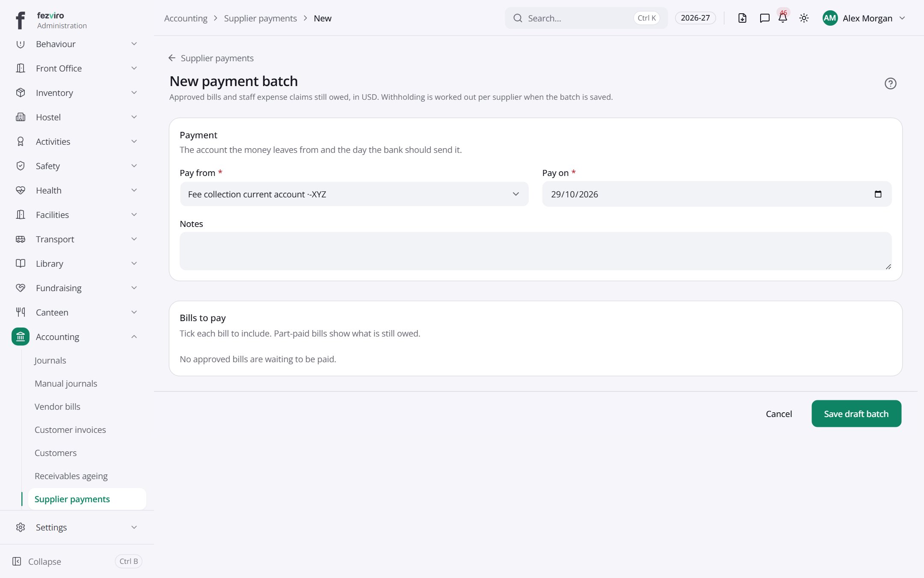This screenshot has height=578, width=924.
Task: Expand the Hostel chevron
Action: tap(134, 117)
